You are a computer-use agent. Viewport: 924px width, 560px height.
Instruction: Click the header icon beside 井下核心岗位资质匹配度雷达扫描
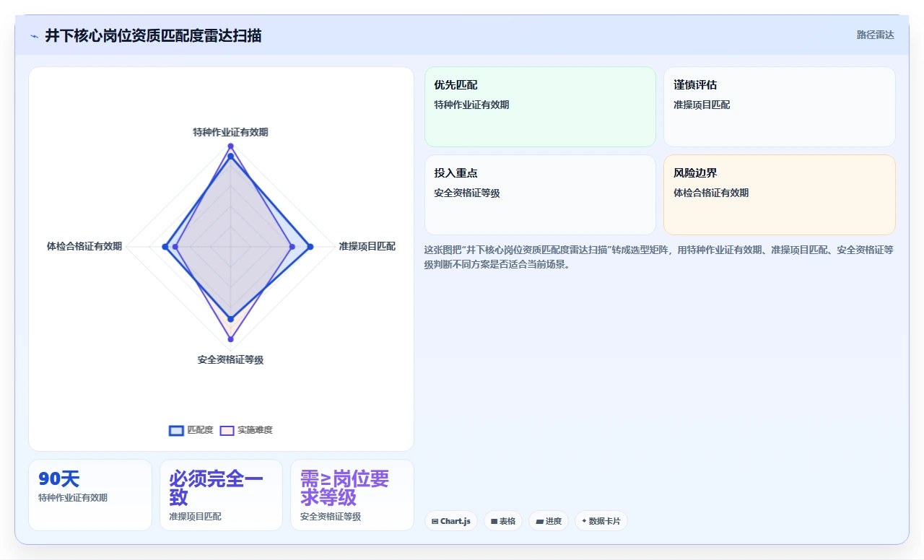point(34,36)
